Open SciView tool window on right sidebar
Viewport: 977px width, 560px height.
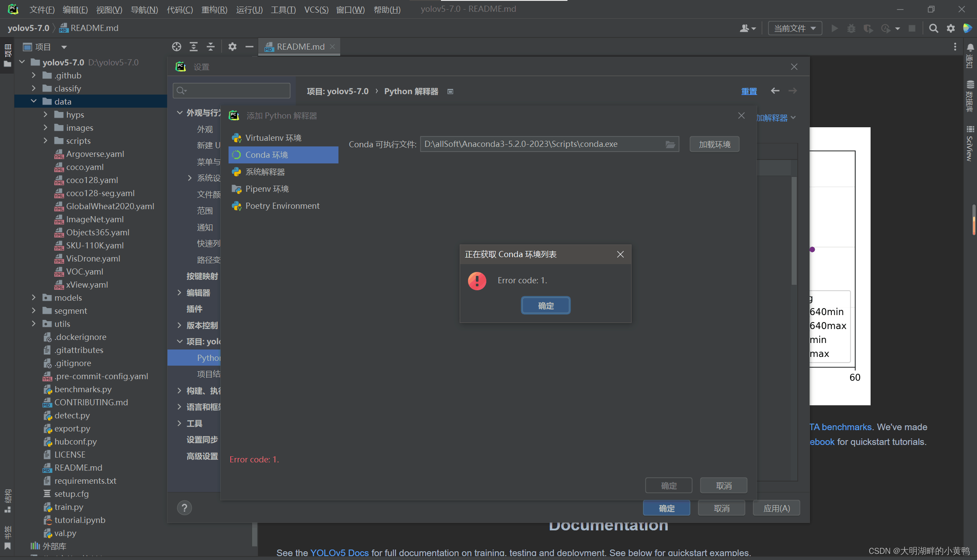(970, 144)
